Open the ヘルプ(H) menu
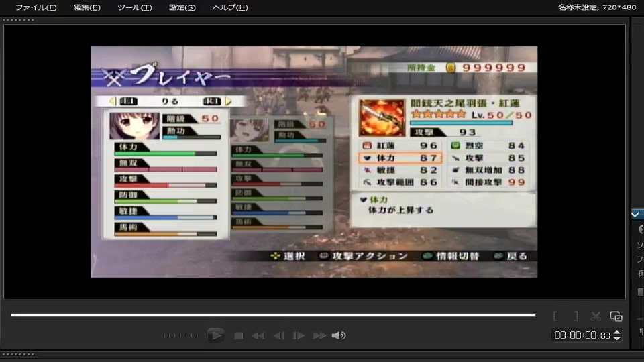 230,7
